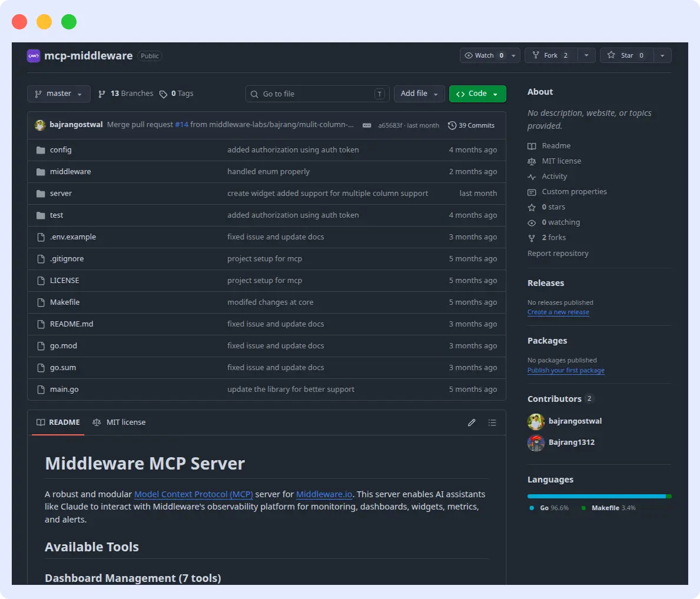Switch to the MIT license tab
700x599 pixels.
119,422
